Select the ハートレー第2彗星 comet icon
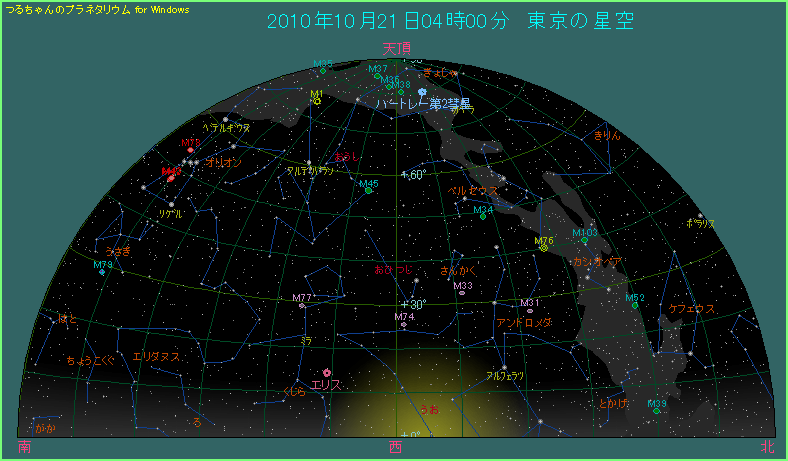 pyautogui.click(x=423, y=92)
